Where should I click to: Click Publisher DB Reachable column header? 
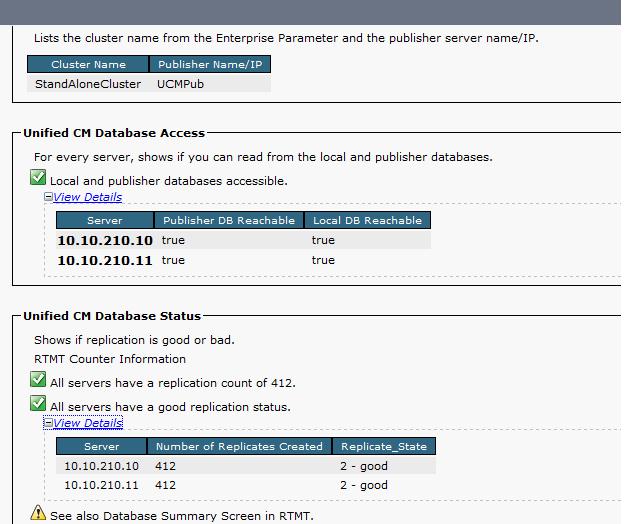click(x=229, y=220)
